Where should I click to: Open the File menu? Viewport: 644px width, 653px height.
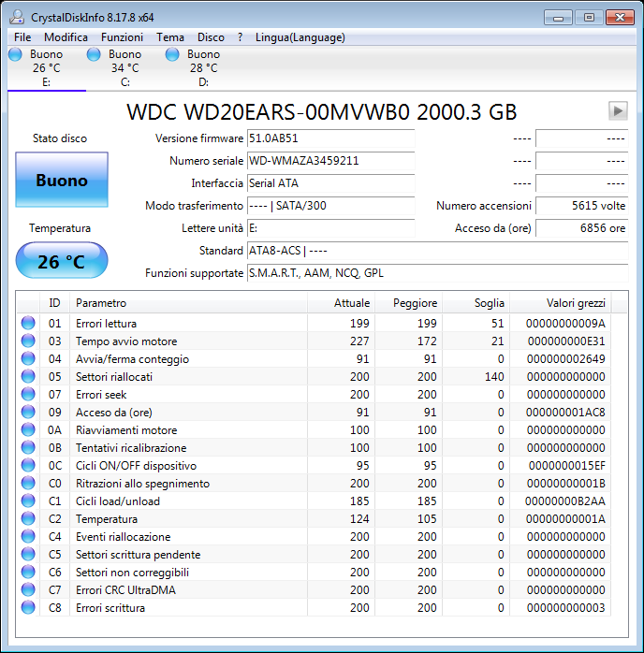[x=22, y=37]
